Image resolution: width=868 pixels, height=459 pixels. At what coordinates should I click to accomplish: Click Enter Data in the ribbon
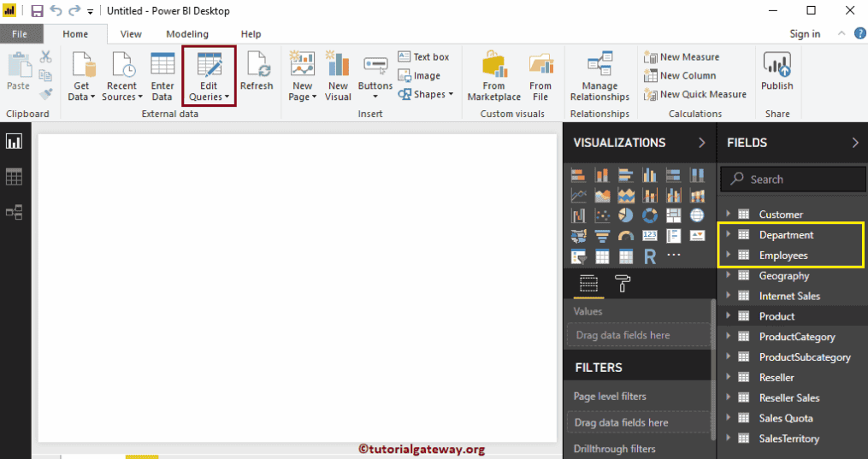point(162,76)
